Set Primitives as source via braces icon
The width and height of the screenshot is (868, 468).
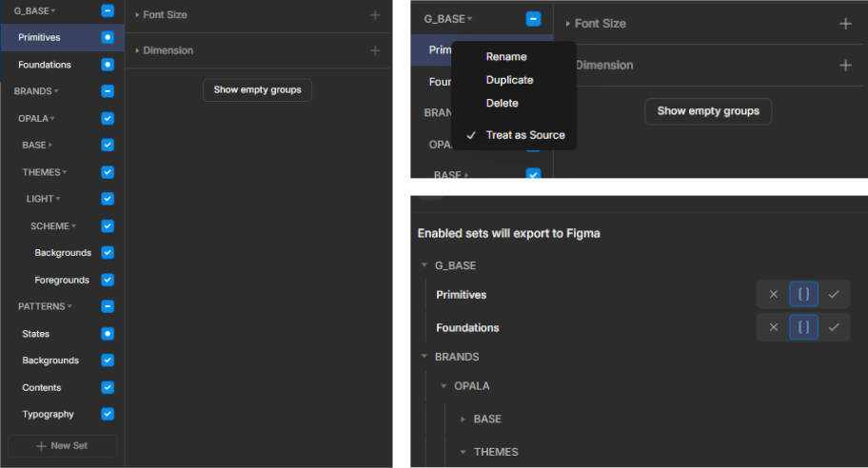click(x=803, y=295)
